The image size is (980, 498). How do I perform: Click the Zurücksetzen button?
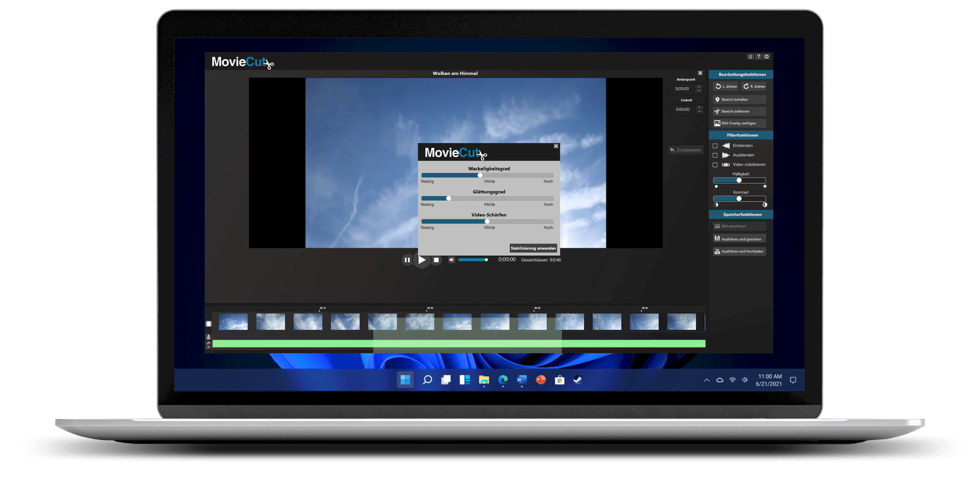point(686,150)
